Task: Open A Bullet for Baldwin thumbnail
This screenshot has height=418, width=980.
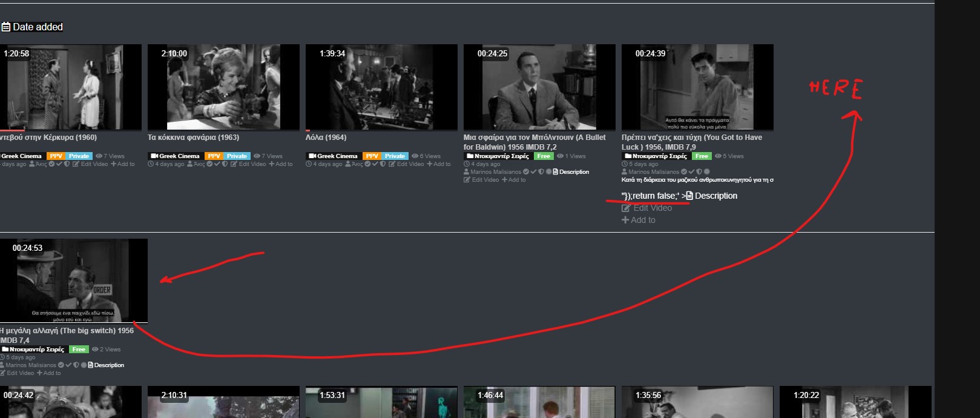Action: tap(539, 87)
